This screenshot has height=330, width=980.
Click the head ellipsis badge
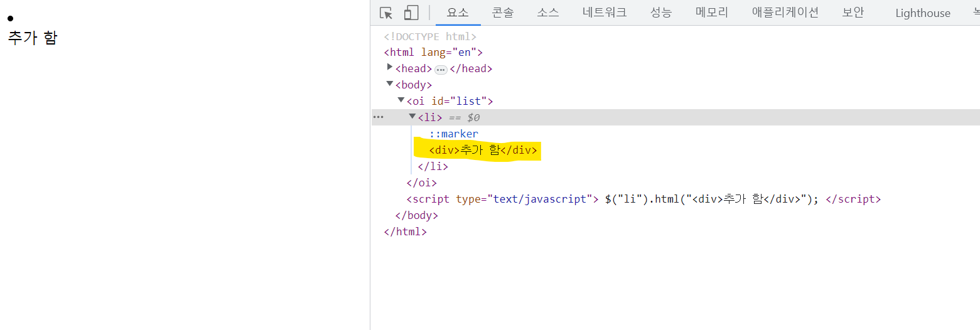click(x=441, y=70)
